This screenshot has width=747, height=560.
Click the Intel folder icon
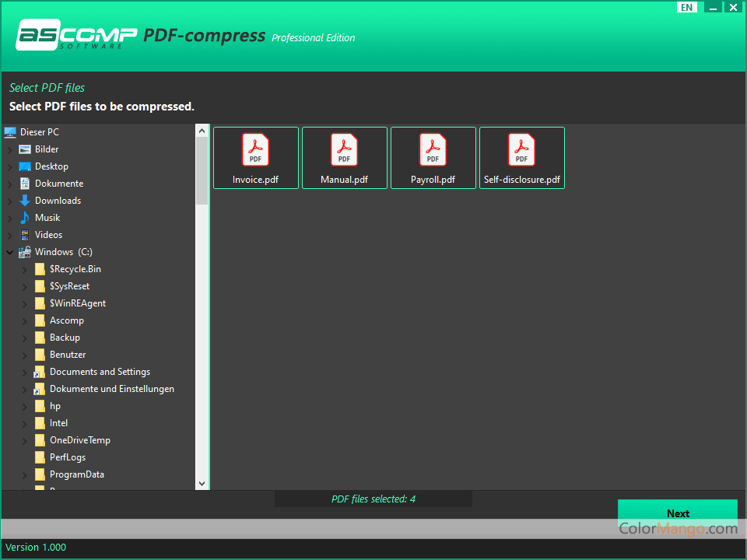(40, 424)
